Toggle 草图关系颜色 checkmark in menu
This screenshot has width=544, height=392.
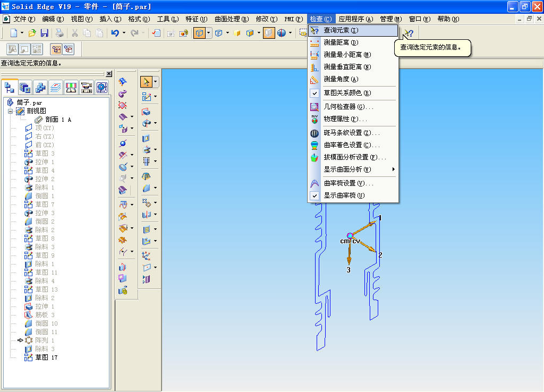314,93
